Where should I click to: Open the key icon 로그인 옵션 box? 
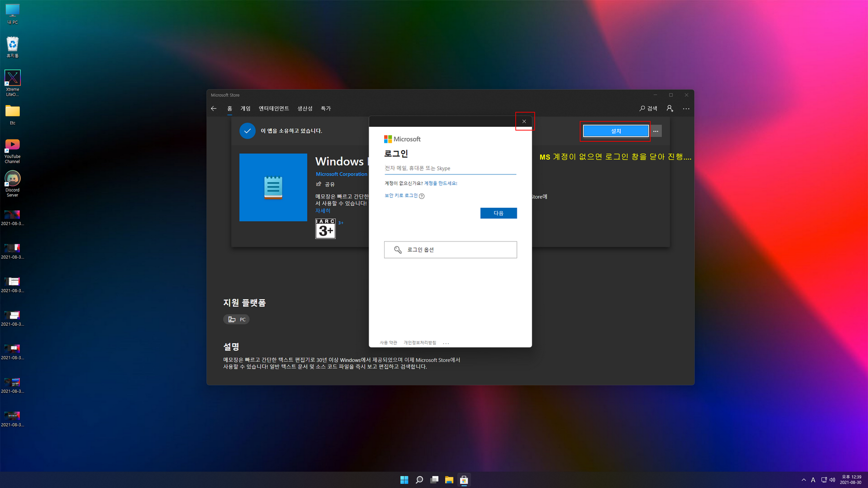tap(450, 250)
